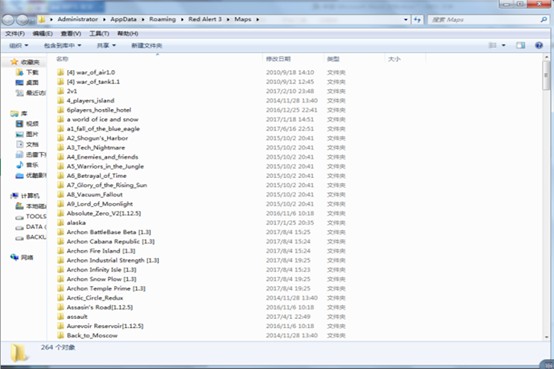Select folder icon of 2v1

[61, 91]
